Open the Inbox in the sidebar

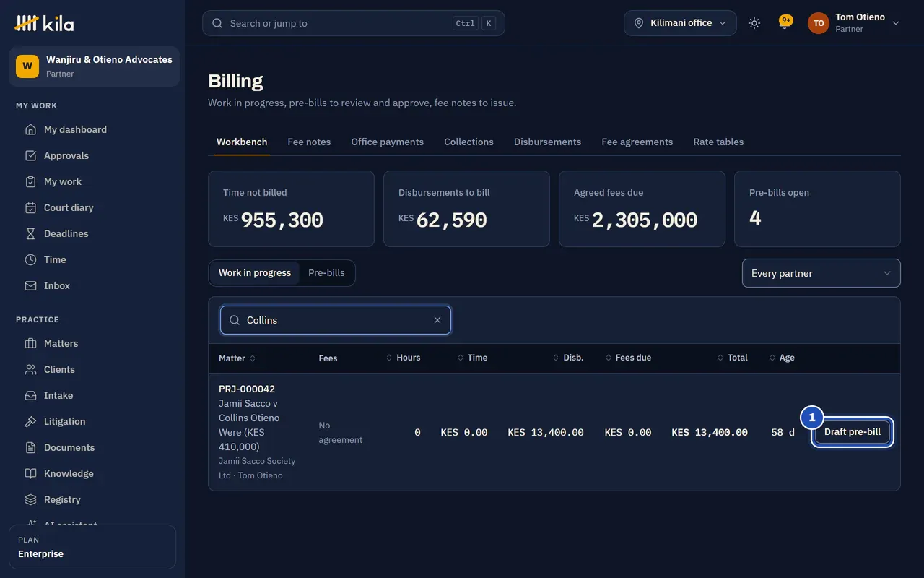coord(92,285)
